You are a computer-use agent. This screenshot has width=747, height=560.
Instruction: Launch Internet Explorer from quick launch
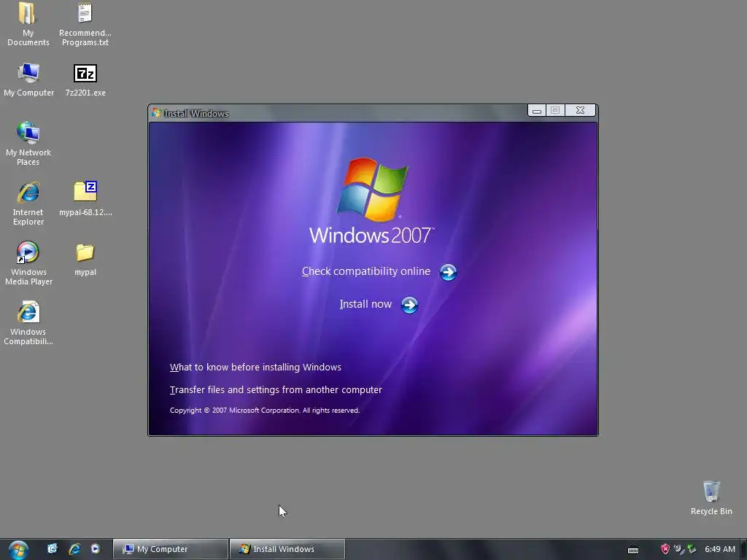(x=74, y=548)
